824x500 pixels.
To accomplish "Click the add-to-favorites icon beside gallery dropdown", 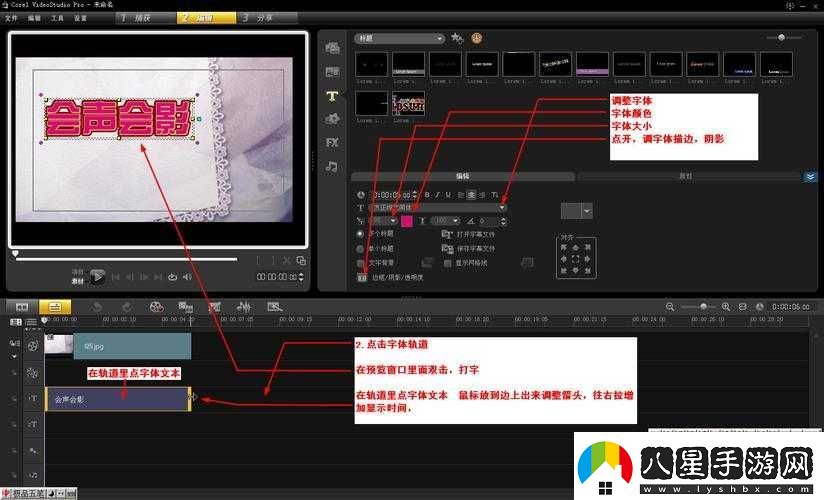I will [457, 38].
